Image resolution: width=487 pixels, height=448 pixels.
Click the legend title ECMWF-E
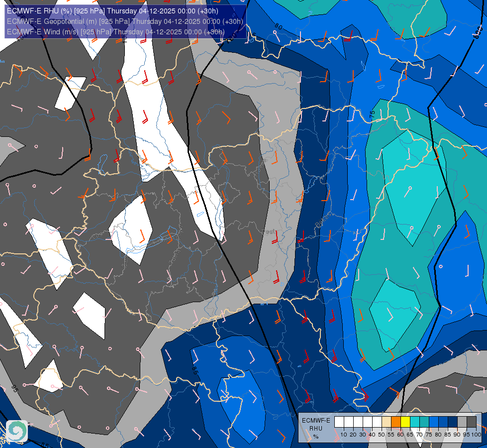316,420
